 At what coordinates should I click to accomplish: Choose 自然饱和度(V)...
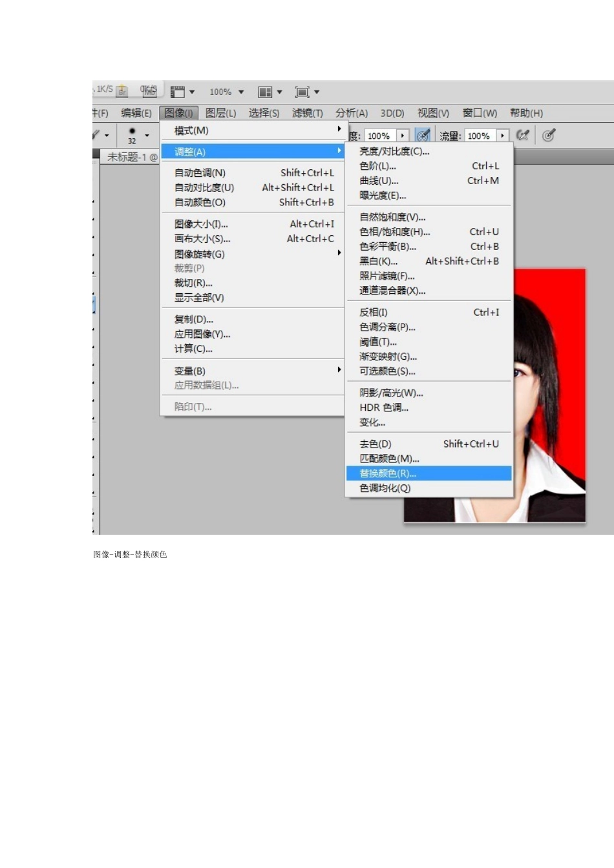pyautogui.click(x=429, y=217)
